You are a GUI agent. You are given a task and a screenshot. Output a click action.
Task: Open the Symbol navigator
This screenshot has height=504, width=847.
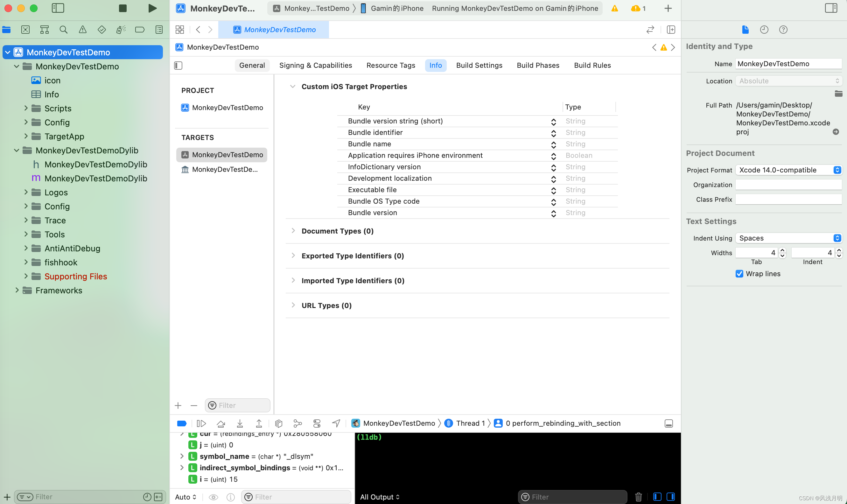coord(45,30)
